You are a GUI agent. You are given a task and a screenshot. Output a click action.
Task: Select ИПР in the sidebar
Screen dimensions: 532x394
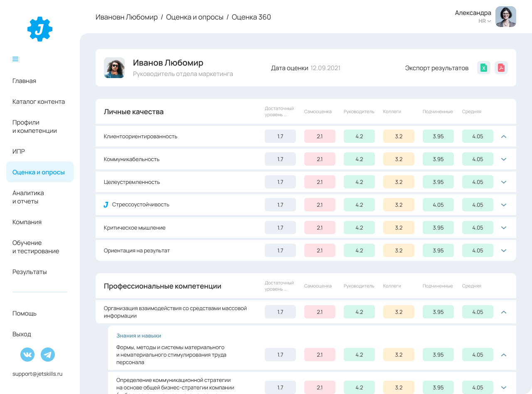19,152
